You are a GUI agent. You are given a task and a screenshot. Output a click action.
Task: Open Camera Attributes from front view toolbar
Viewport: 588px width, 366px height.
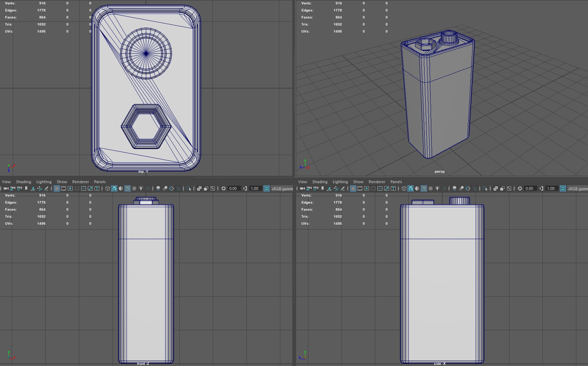19,188
